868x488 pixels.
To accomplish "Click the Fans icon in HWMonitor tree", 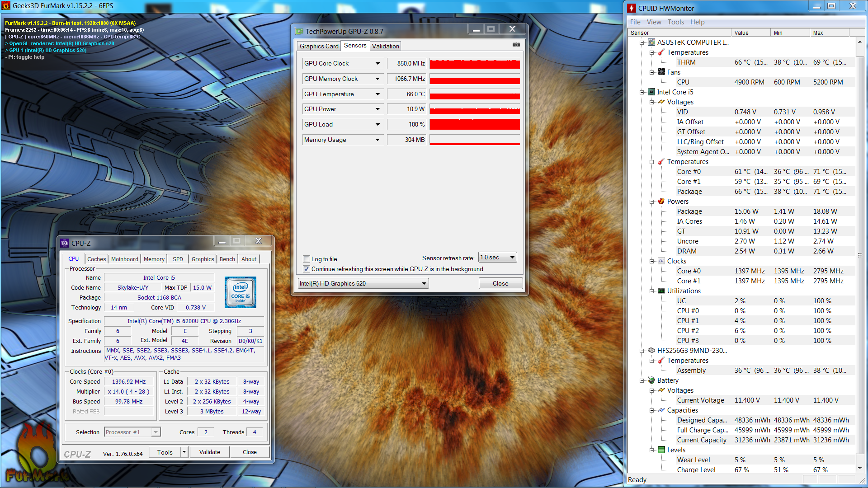I will (661, 72).
